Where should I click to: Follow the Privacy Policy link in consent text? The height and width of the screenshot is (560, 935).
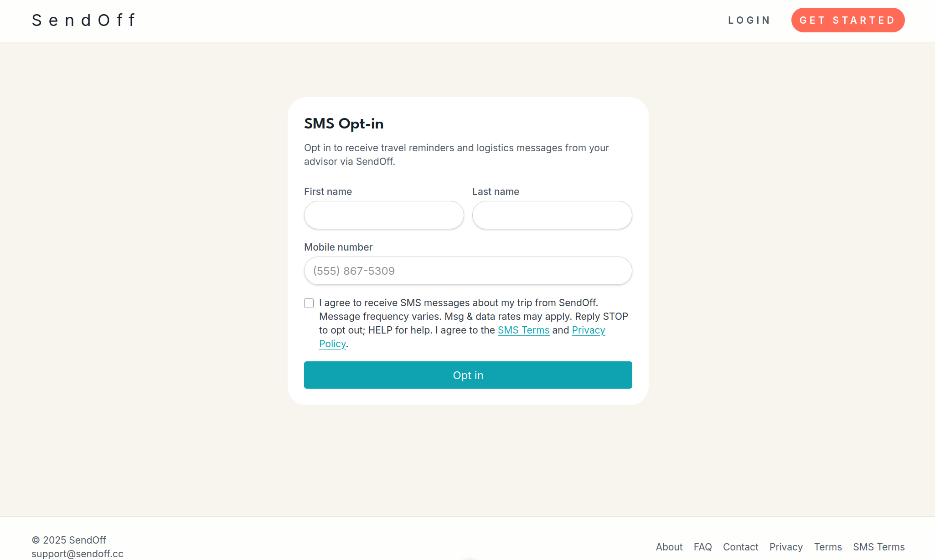588,330
